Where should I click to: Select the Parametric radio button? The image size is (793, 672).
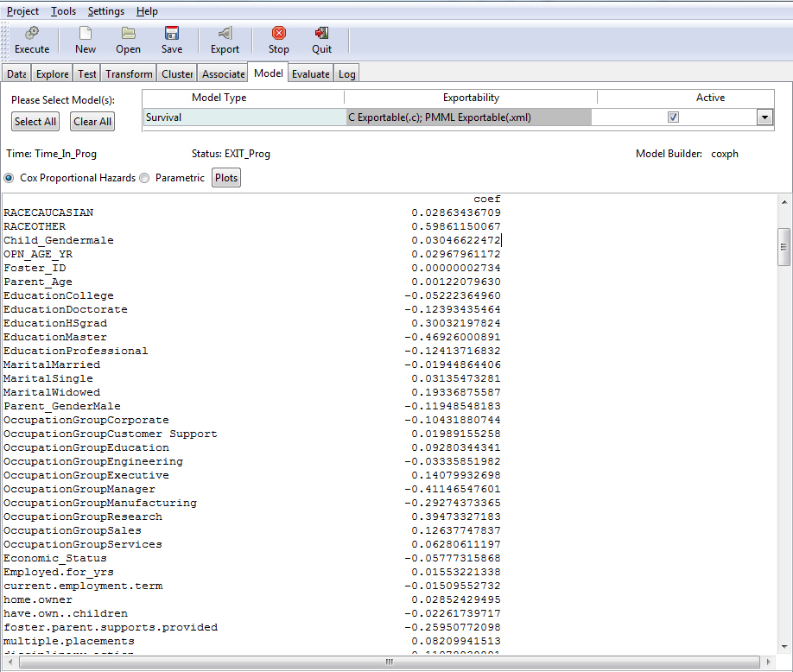144,178
